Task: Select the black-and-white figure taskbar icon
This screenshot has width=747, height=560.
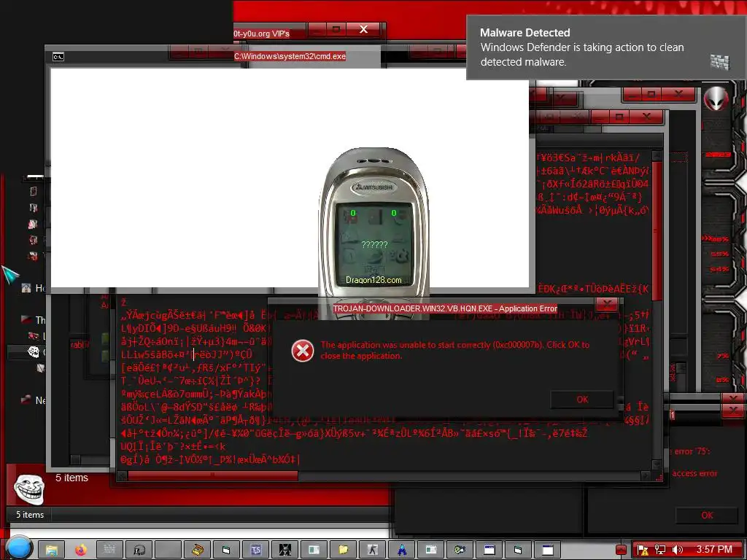Action: point(285,550)
